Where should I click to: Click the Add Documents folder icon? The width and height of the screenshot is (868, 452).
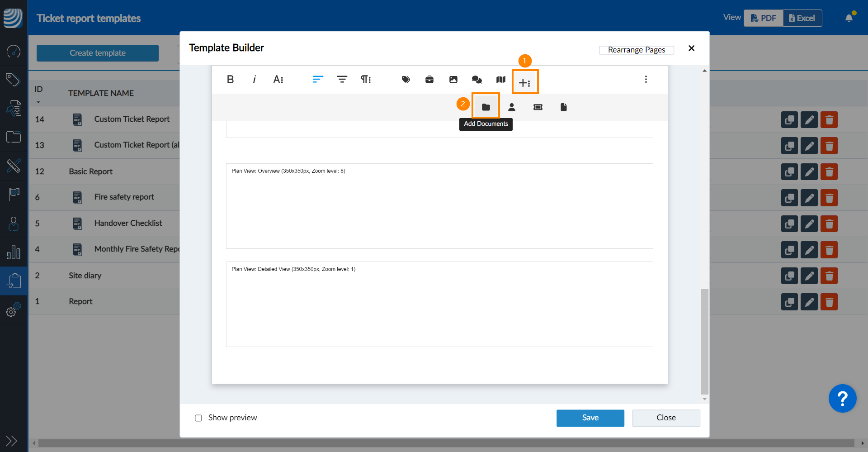point(486,107)
